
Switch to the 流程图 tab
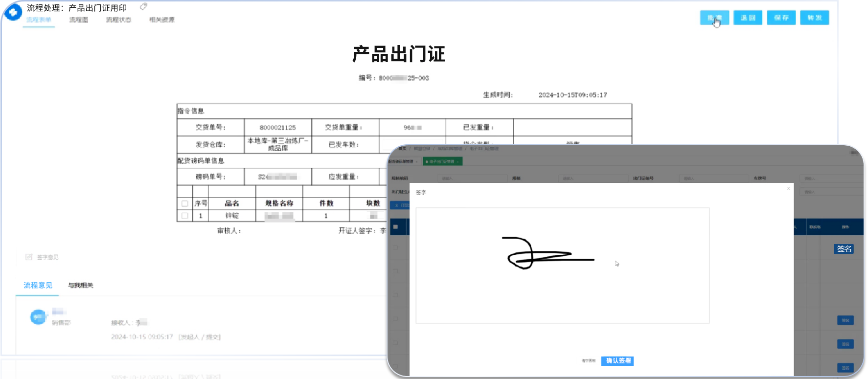78,20
